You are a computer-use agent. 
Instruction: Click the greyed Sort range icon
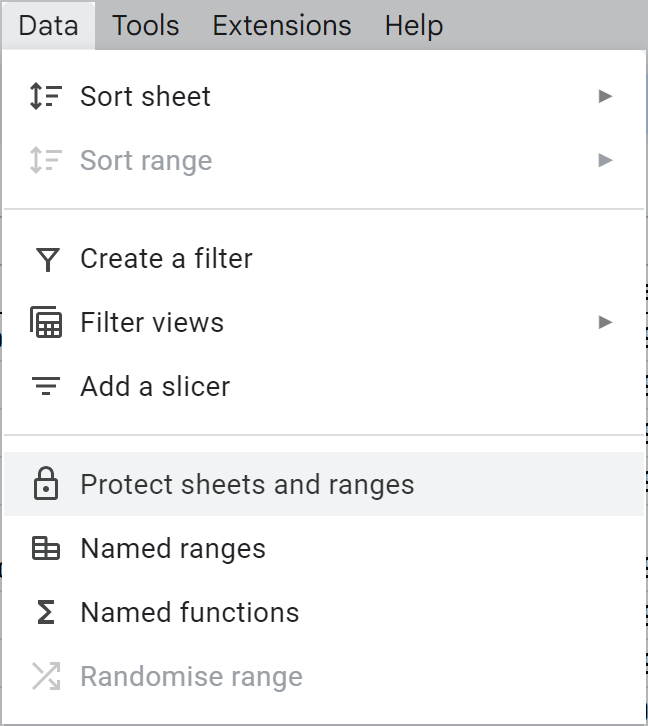tap(46, 160)
